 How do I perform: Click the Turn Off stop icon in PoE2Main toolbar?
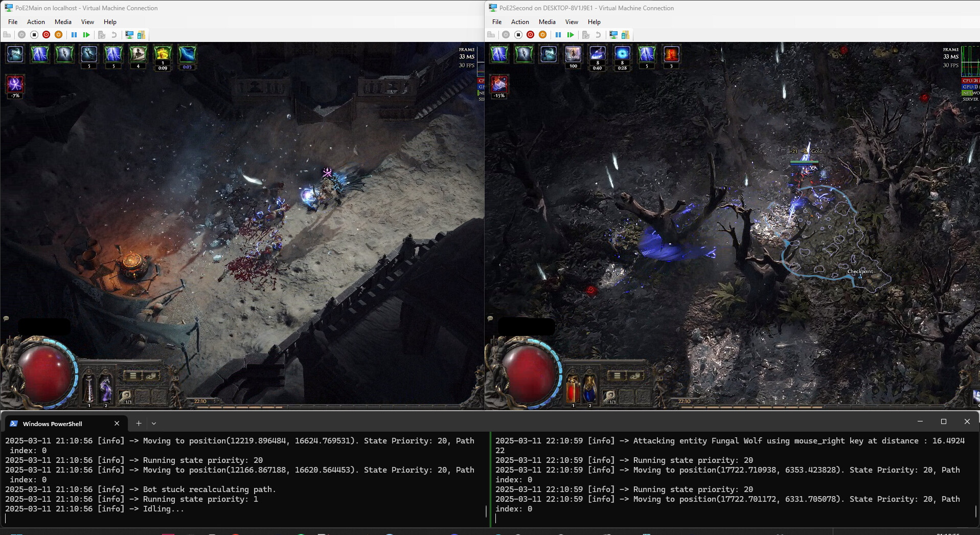coord(34,35)
